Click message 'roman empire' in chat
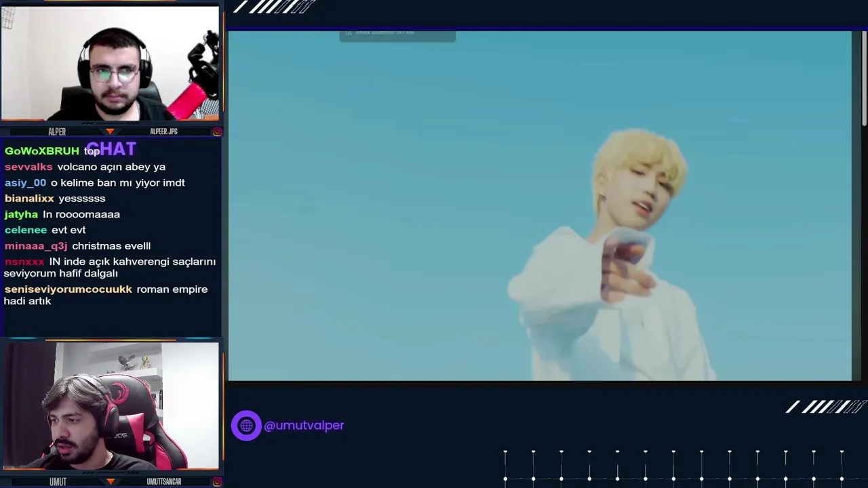Image resolution: width=868 pixels, height=488 pixels. pyautogui.click(x=172, y=289)
